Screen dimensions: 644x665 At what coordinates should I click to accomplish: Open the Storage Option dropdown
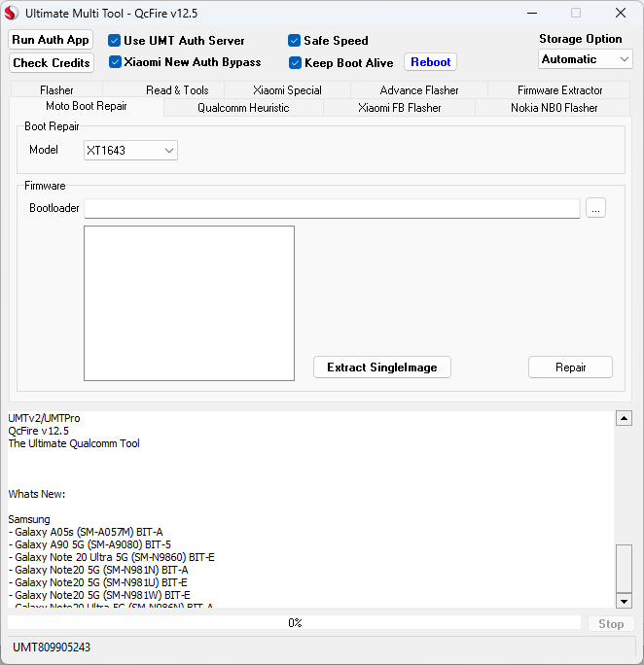coord(586,59)
